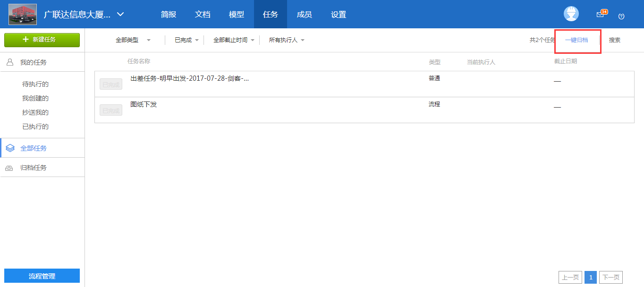Switch to the 文档 tab

pyautogui.click(x=203, y=14)
